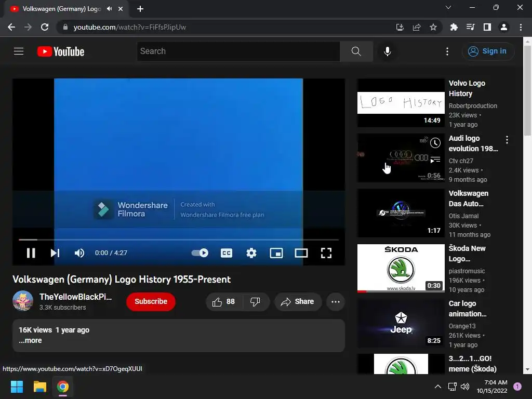
Task: Dislike the video with thumbs down
Action: pyautogui.click(x=255, y=302)
